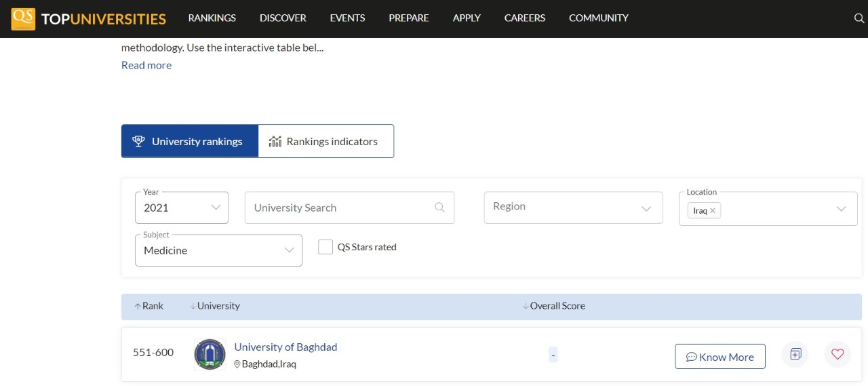Sort table by University name
The height and width of the screenshot is (386, 868).
[215, 306]
